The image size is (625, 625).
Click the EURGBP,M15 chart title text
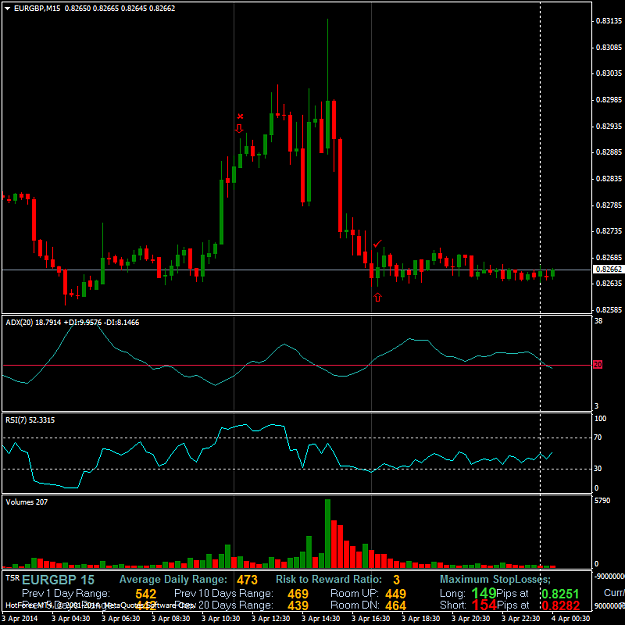[37, 8]
